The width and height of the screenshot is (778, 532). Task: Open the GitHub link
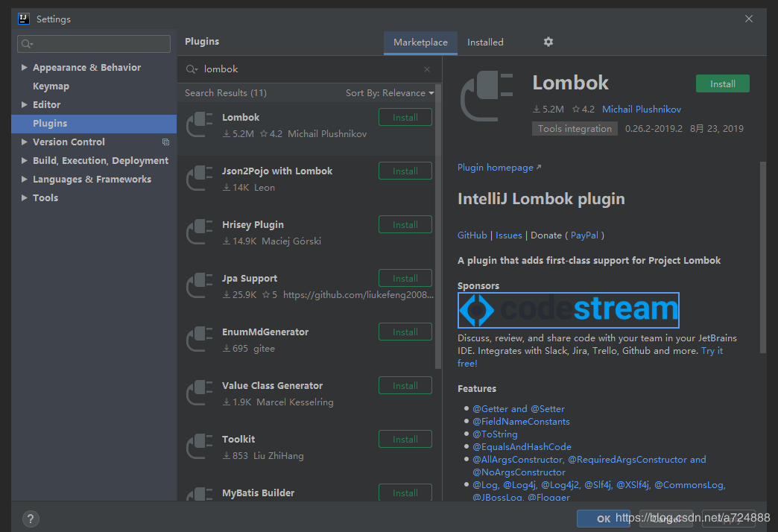point(472,235)
